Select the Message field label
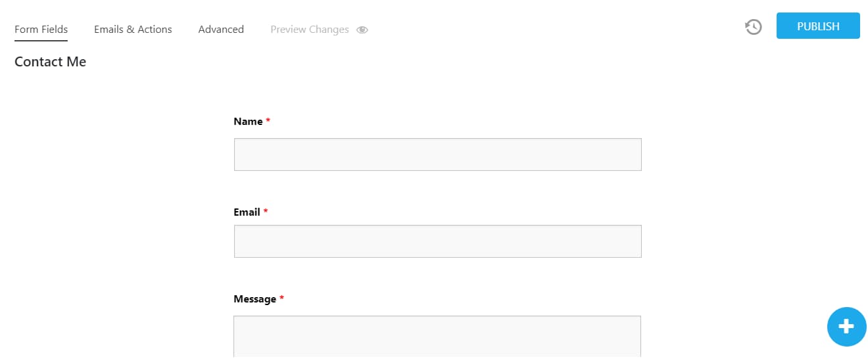 (x=254, y=299)
